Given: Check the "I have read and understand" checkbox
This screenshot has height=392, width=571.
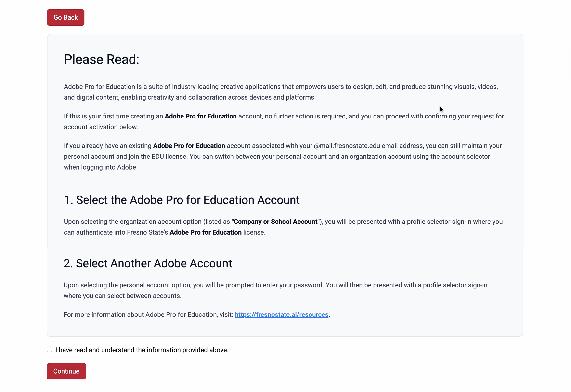Looking at the screenshot, I should click(x=49, y=349).
